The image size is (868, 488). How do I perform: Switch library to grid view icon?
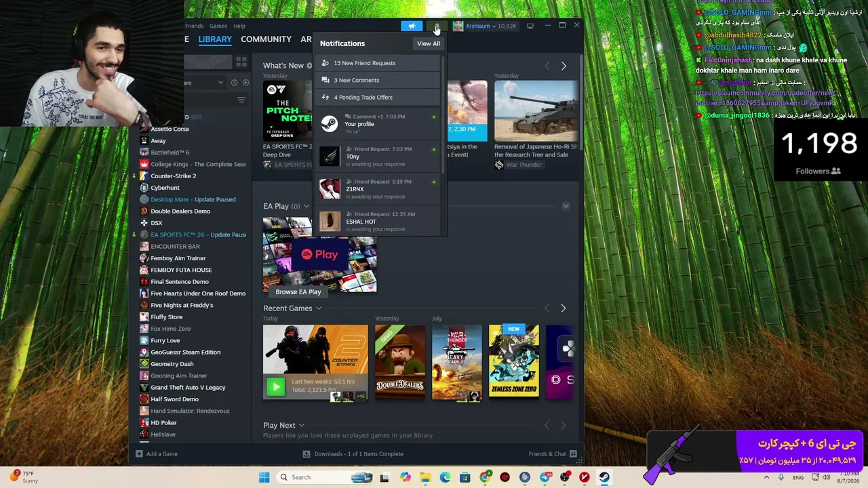(x=241, y=62)
